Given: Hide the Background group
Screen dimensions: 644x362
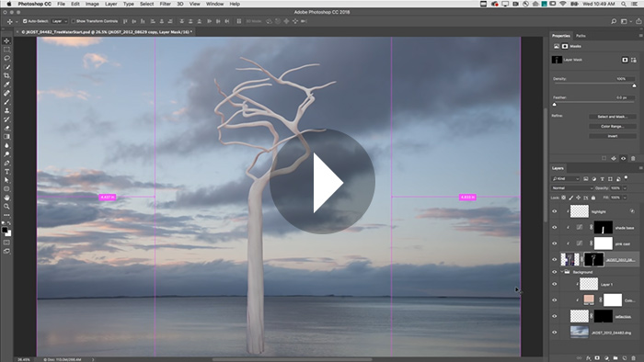Looking at the screenshot, I should pyautogui.click(x=555, y=272).
